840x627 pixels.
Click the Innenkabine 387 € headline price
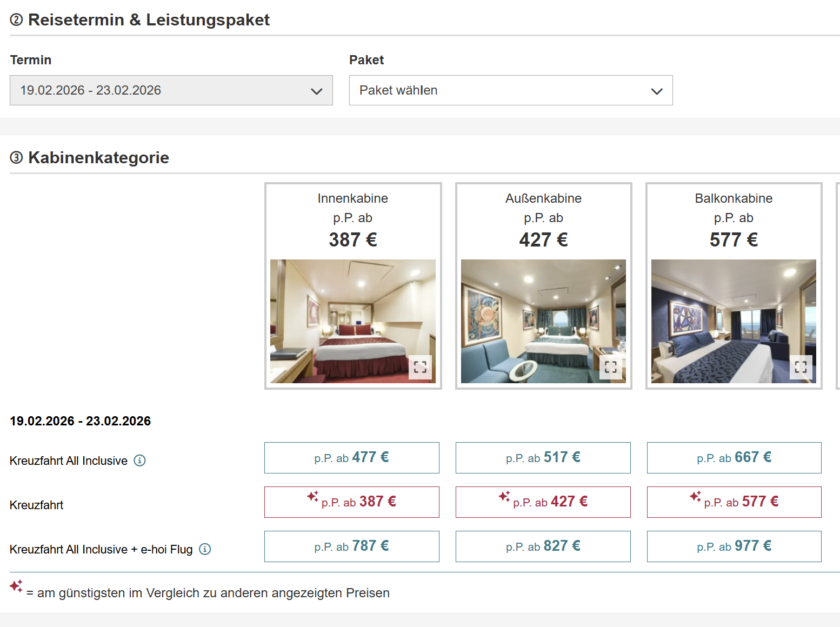click(353, 239)
